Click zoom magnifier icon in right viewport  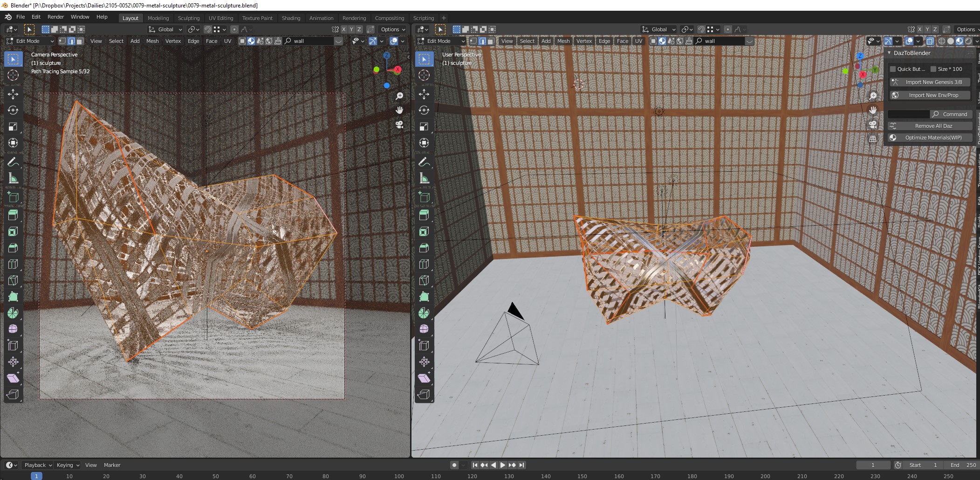pyautogui.click(x=873, y=96)
